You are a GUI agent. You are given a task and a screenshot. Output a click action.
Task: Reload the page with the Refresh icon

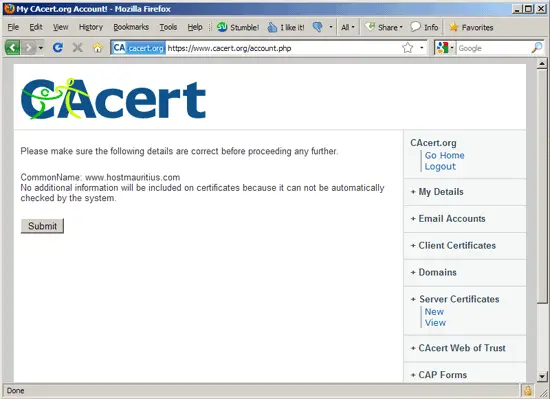point(58,47)
